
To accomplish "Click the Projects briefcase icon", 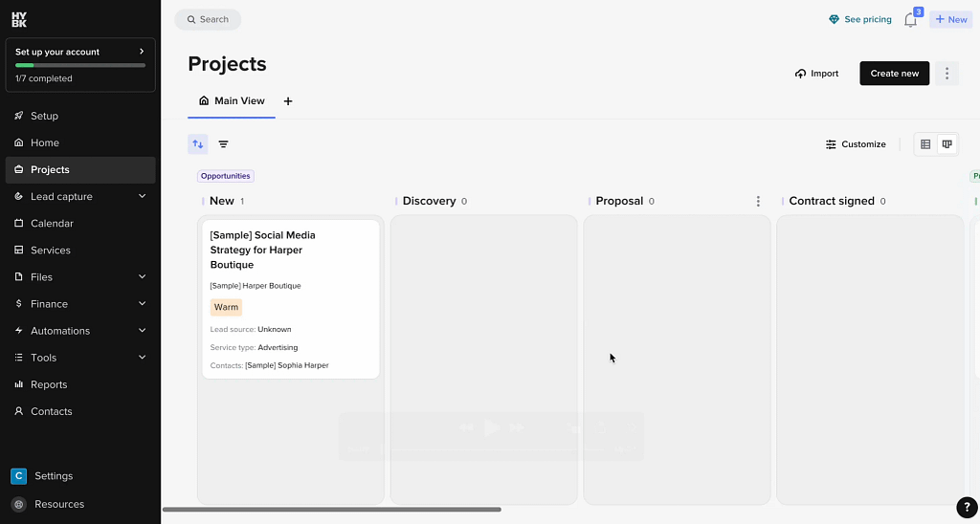I will 19,169.
